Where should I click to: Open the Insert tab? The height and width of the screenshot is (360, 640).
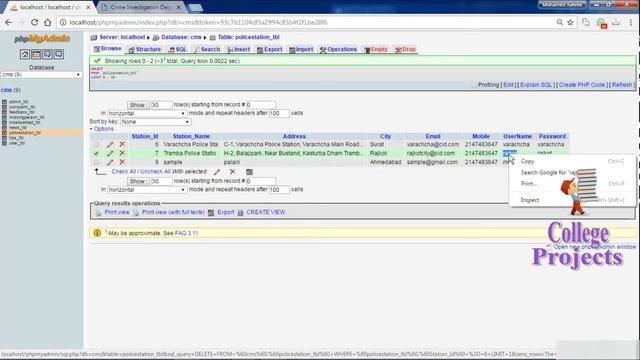(239, 49)
